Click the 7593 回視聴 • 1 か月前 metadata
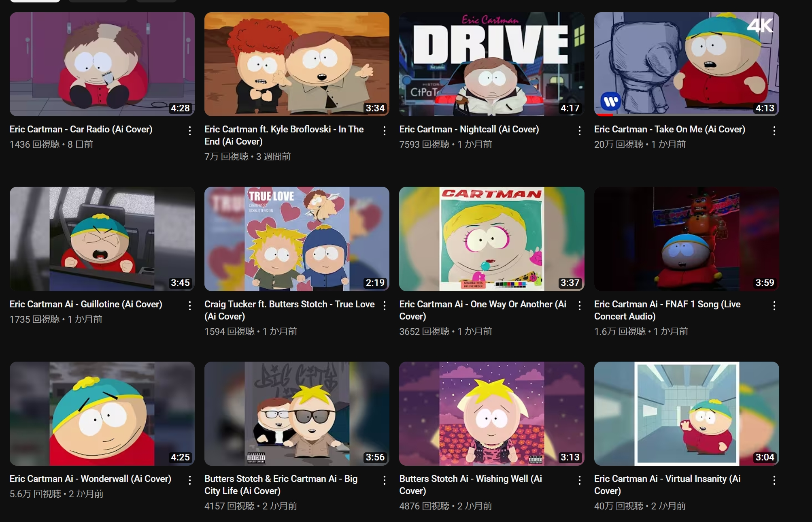 coord(446,145)
